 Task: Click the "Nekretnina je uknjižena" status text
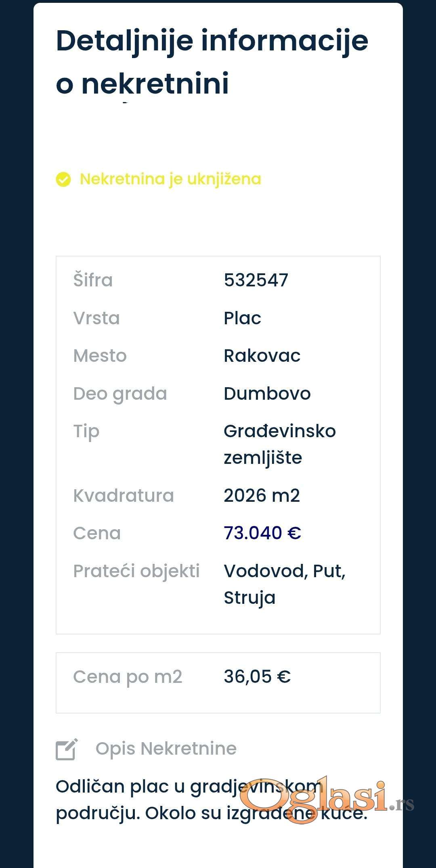pyautogui.click(x=170, y=179)
